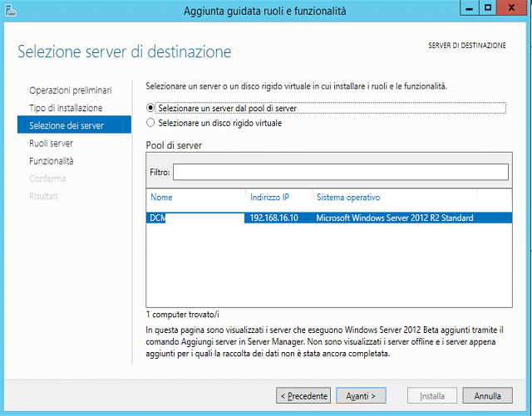Screen dimensions: 532x416
Task: Click the 'Installa' button
Action: point(432,396)
